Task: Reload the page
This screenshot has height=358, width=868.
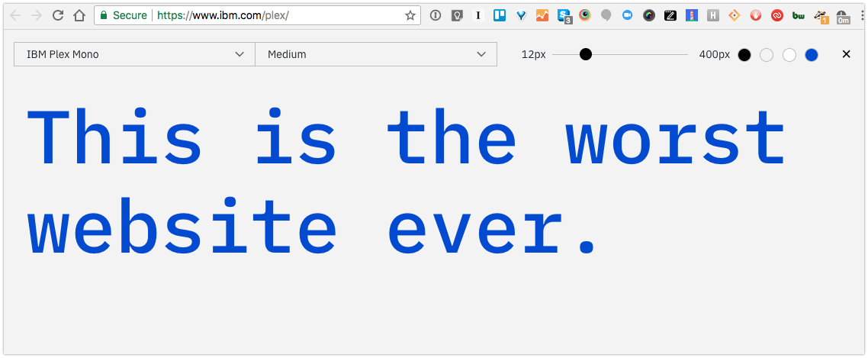Action: (58, 15)
